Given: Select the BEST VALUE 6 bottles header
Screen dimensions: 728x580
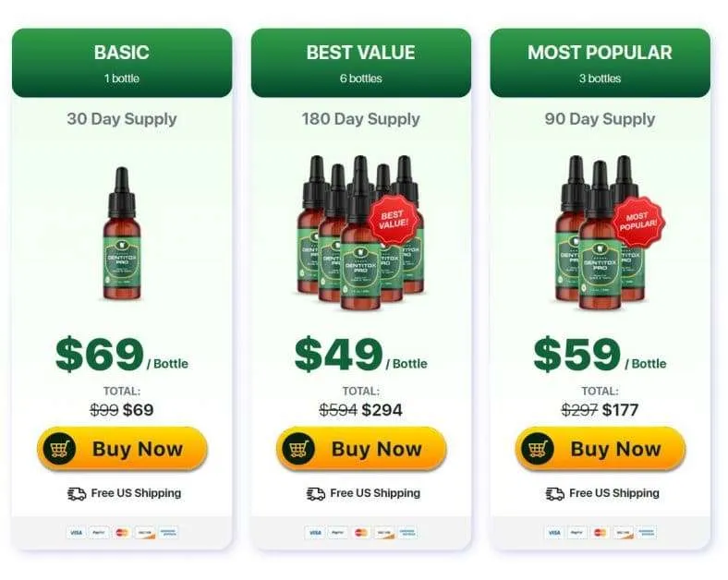Looking at the screenshot, I should pyautogui.click(x=361, y=63).
